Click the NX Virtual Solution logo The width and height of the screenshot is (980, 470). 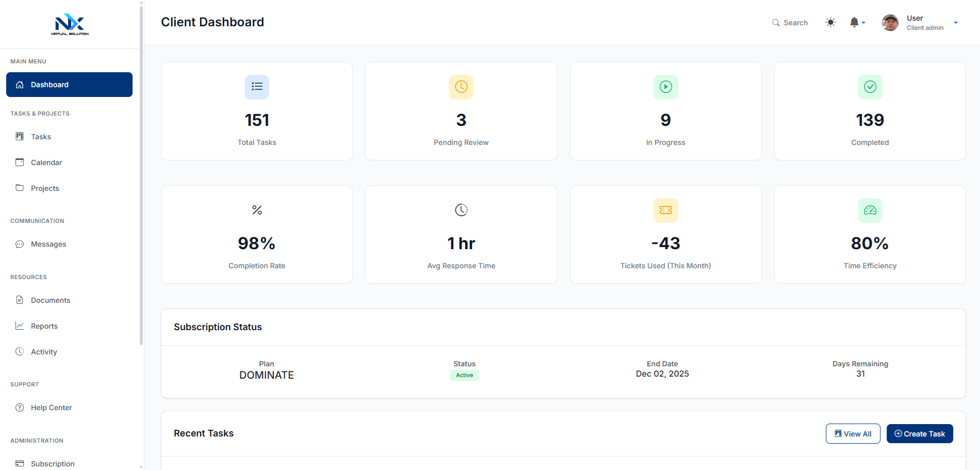[x=70, y=24]
